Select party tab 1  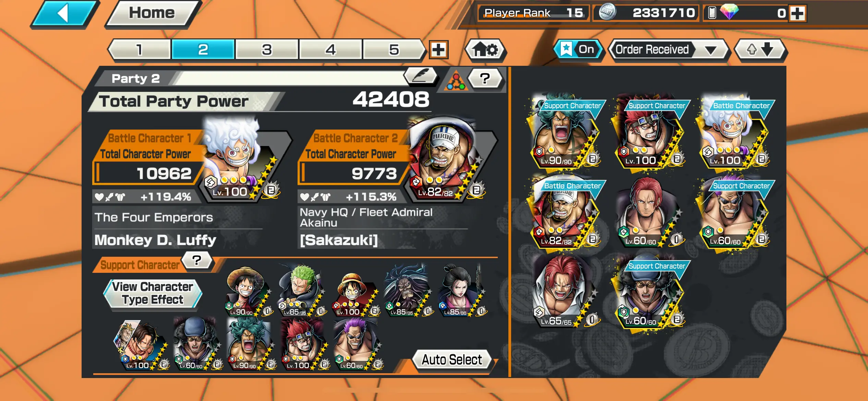point(139,50)
